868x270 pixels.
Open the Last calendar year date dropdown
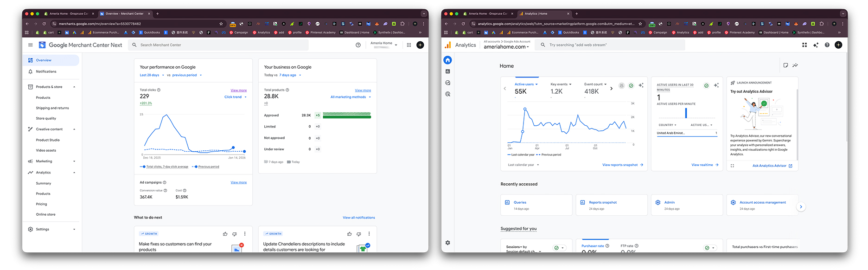click(x=523, y=165)
